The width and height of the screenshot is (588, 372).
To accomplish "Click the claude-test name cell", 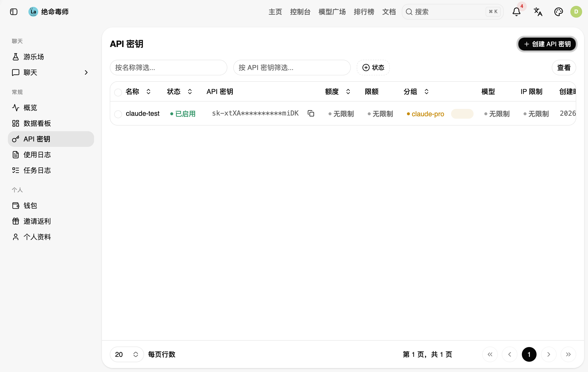I will pyautogui.click(x=143, y=114).
